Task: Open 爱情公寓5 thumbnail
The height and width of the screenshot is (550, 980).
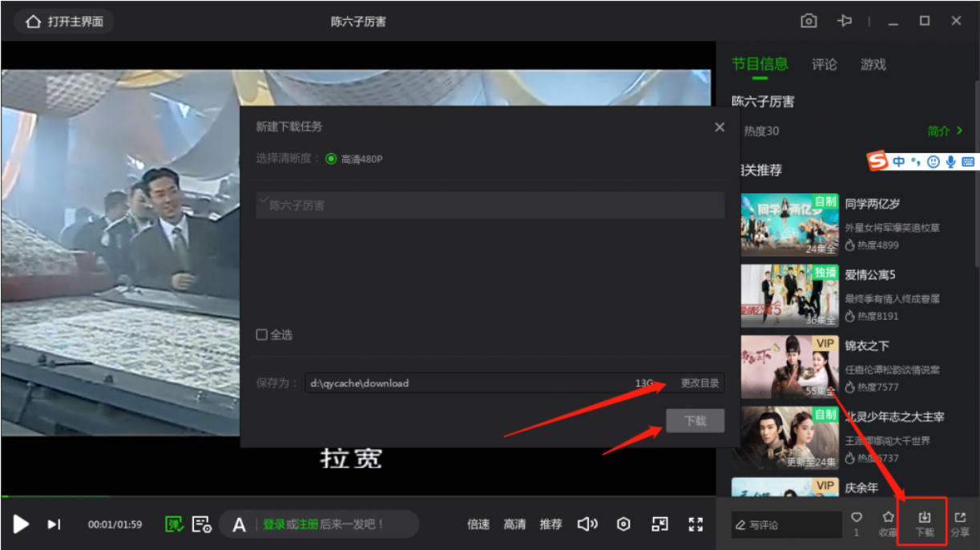Action: (x=789, y=296)
